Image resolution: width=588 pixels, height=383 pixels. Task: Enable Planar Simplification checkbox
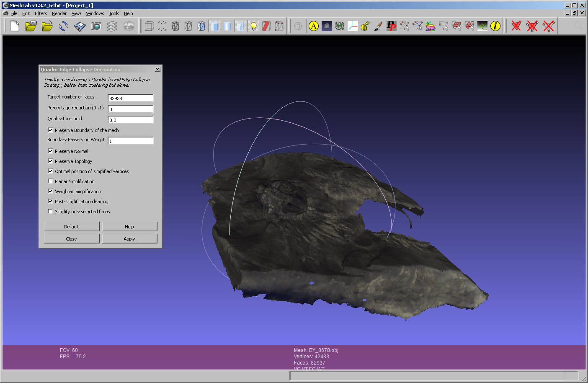[x=50, y=181]
